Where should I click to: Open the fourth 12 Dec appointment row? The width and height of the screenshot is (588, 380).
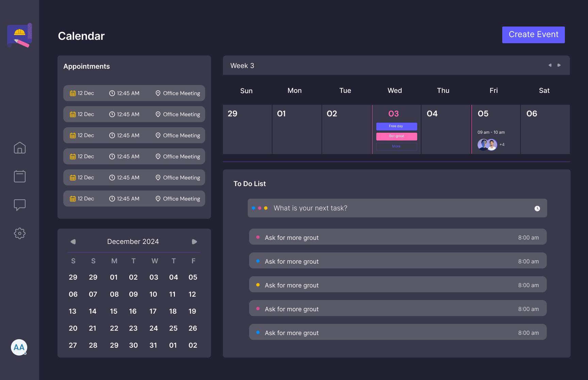134,156
